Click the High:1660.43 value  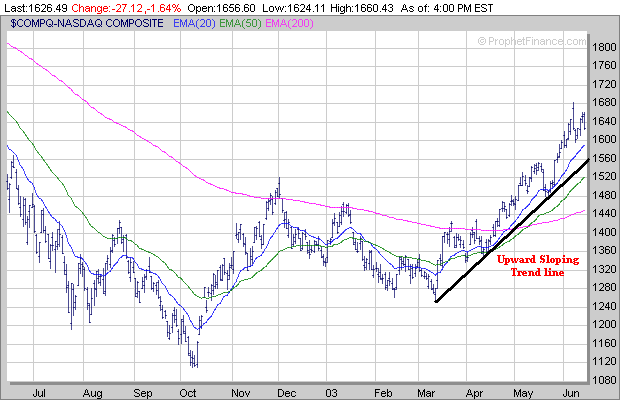coord(362,8)
